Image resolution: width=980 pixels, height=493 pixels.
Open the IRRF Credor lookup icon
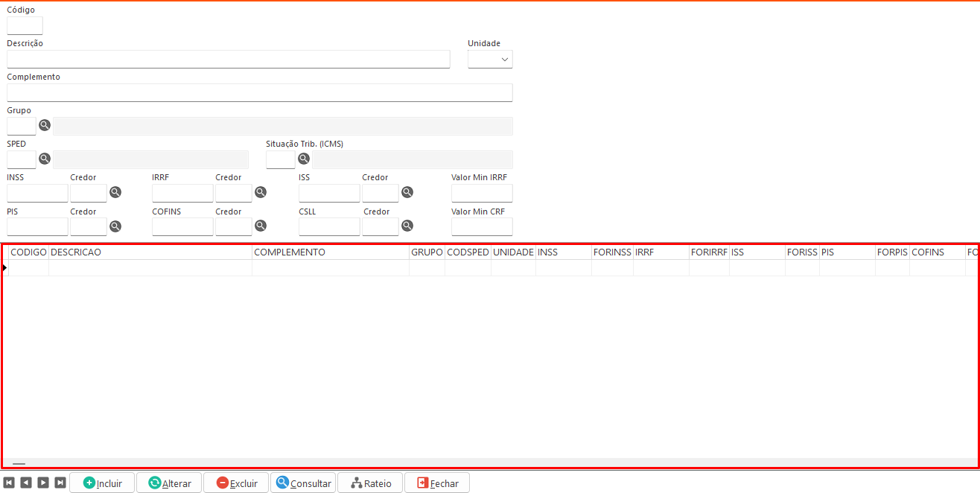pos(261,192)
